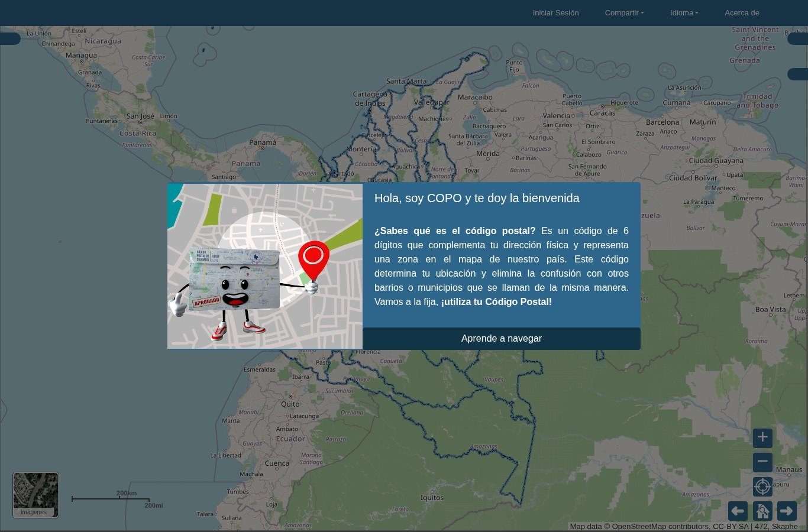Expand the Idioma language dropdown
The height and width of the screenshot is (532, 808).
click(684, 12)
